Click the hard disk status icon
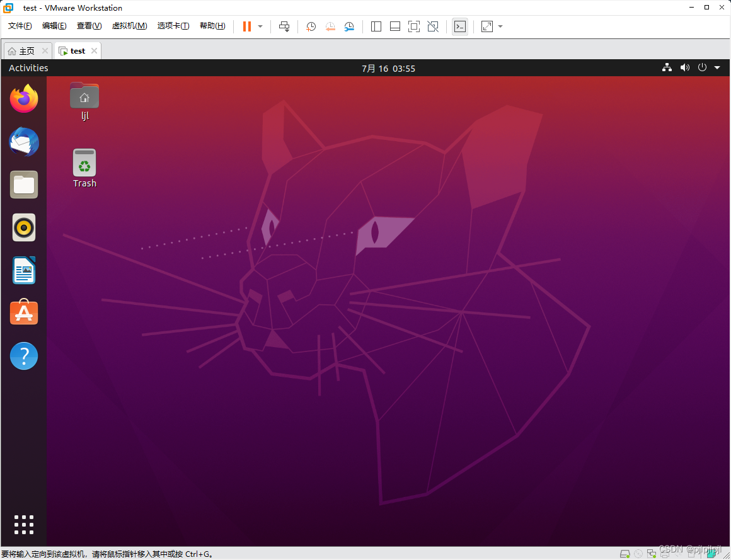This screenshot has height=560, width=731. (625, 554)
